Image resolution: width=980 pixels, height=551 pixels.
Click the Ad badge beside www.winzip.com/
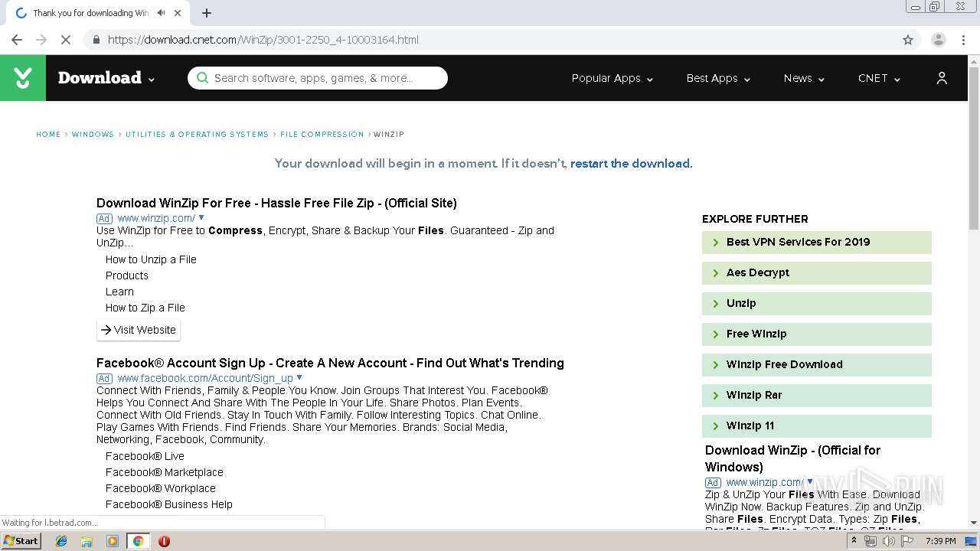(104, 218)
